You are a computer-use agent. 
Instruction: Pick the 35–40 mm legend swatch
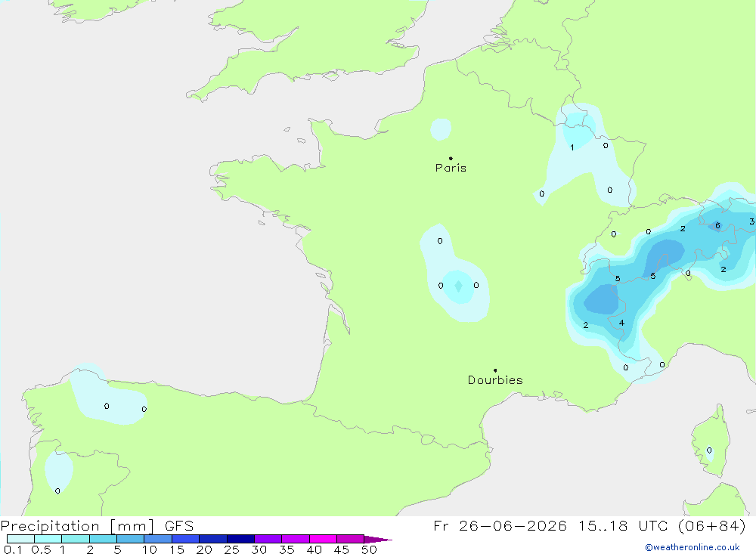click(x=296, y=539)
